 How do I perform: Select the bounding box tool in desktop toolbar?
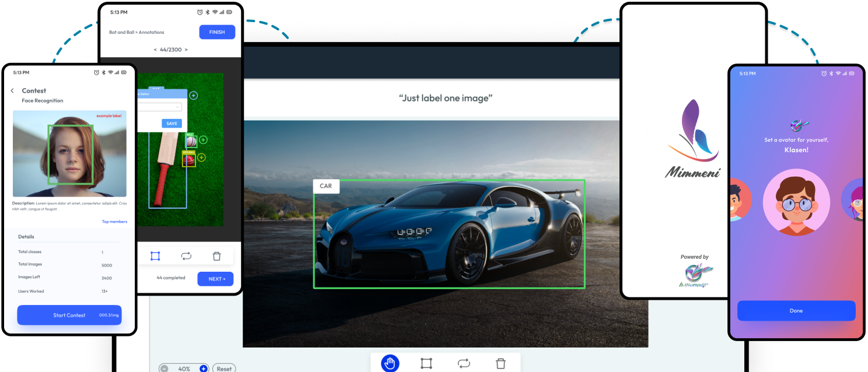point(426,364)
